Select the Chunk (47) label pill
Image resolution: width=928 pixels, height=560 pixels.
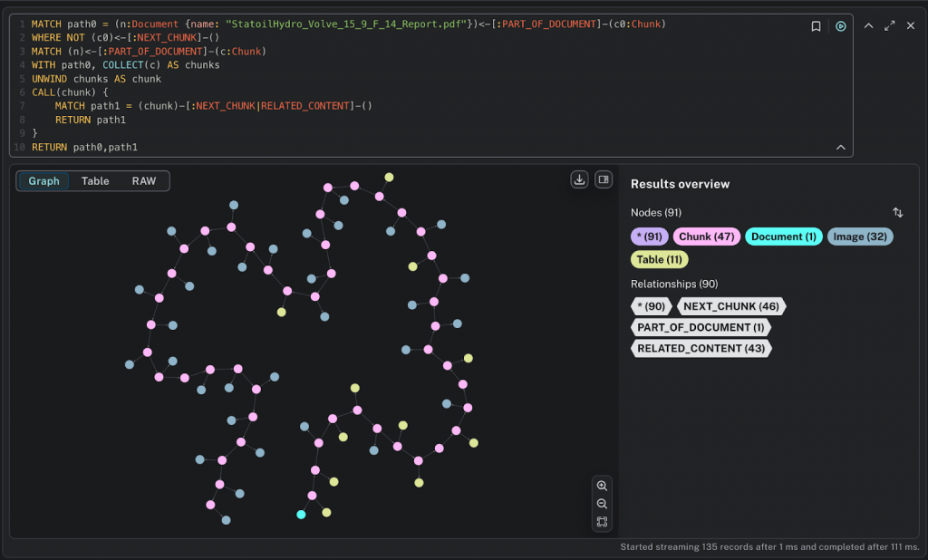pos(707,237)
